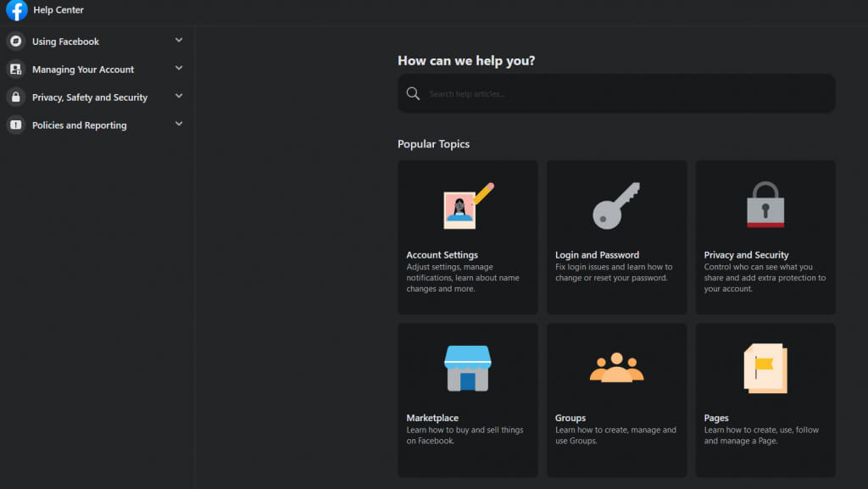Image resolution: width=868 pixels, height=489 pixels.
Task: Open the Policies and Reporting menu item
Action: [x=79, y=125]
